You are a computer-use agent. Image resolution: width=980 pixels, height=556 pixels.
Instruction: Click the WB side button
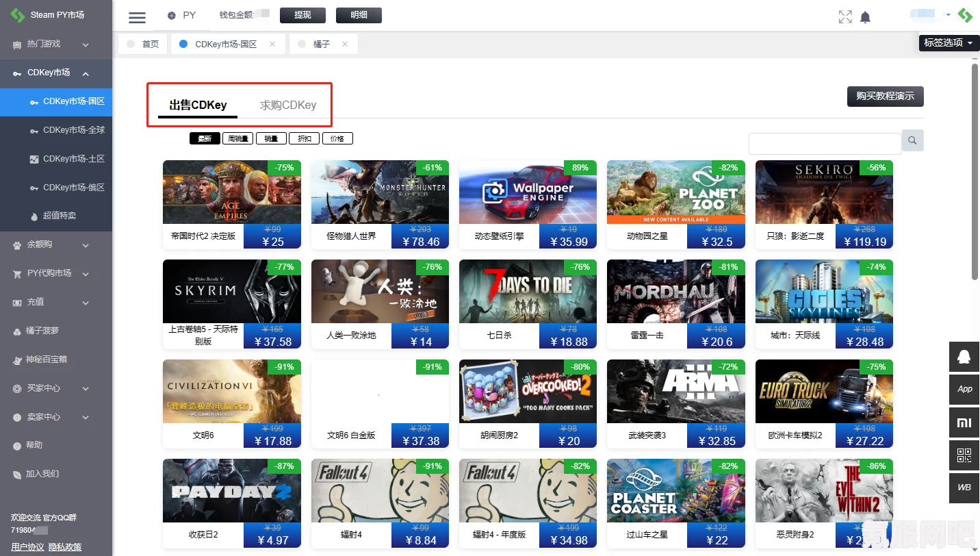(964, 488)
